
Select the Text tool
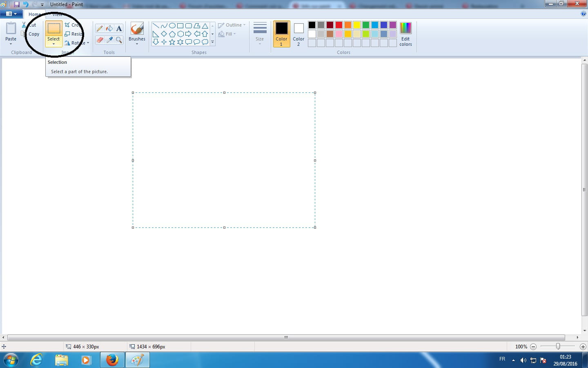tap(119, 28)
